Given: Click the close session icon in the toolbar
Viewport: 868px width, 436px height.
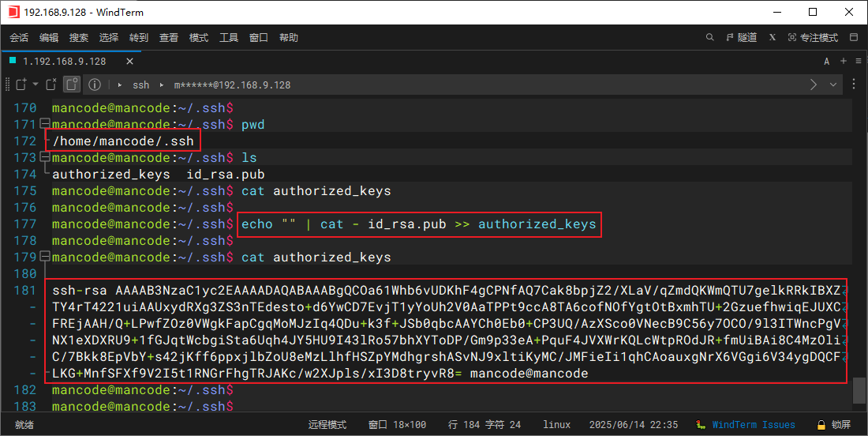Looking at the screenshot, I should tap(51, 85).
